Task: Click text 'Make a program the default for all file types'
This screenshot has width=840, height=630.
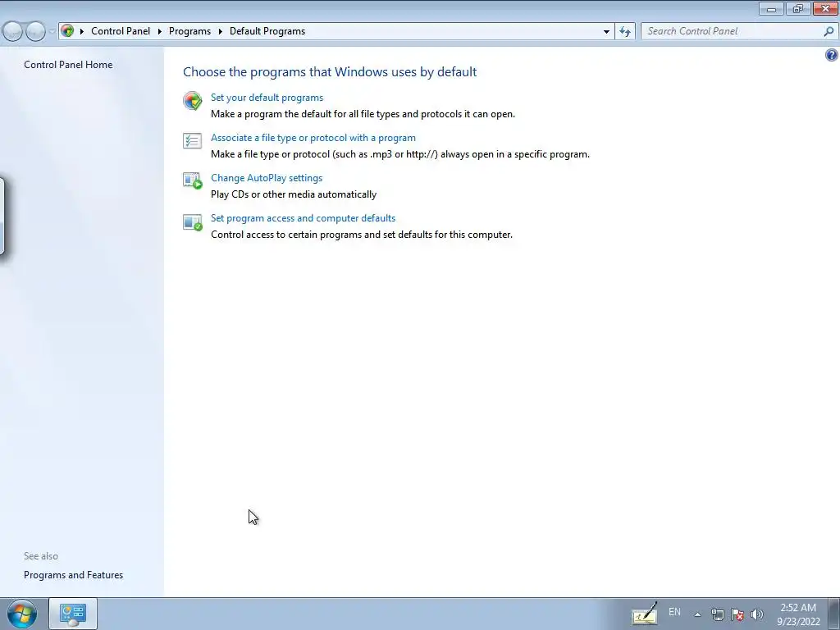Action: pyautogui.click(x=363, y=114)
